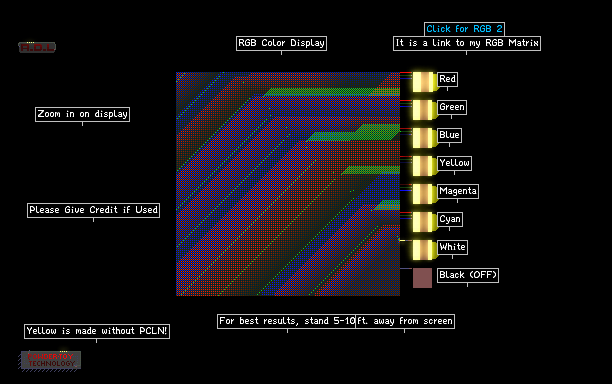
Task: Select the Magenta label sign
Action: 458,191
